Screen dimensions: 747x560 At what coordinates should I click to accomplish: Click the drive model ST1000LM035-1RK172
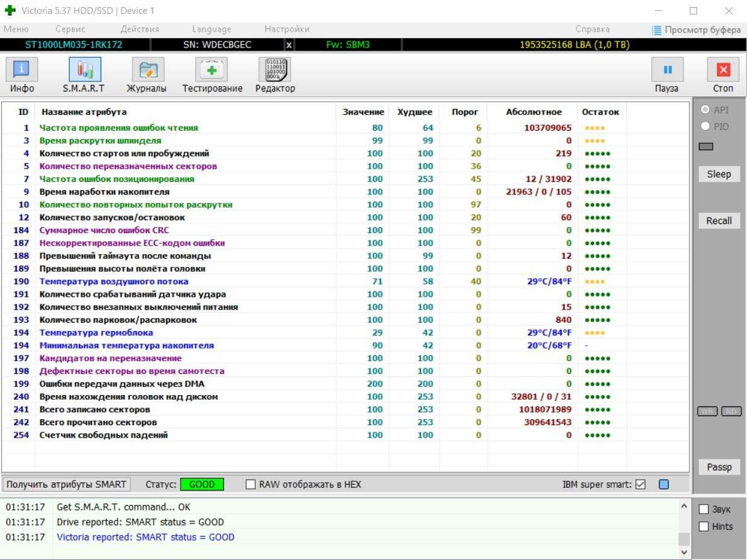(75, 45)
